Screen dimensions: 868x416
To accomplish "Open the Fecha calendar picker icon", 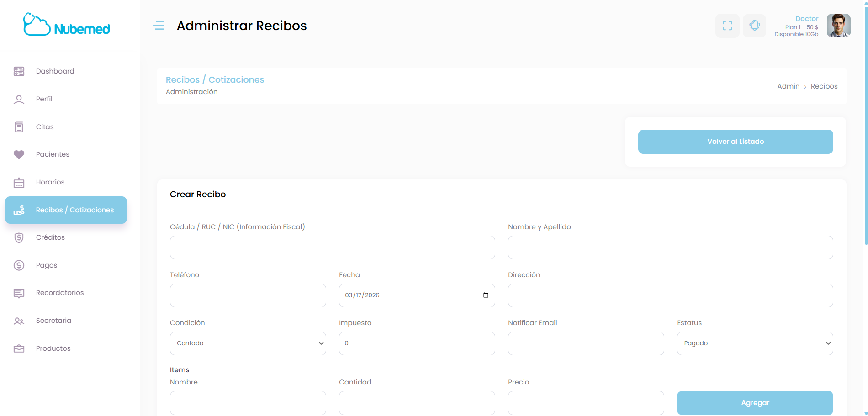I will click(486, 295).
